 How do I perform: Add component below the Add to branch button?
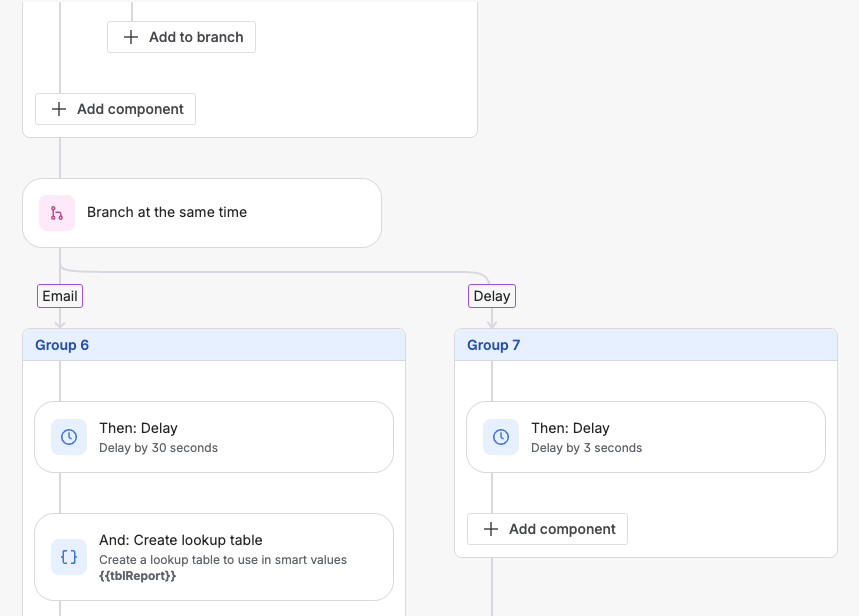coord(116,109)
